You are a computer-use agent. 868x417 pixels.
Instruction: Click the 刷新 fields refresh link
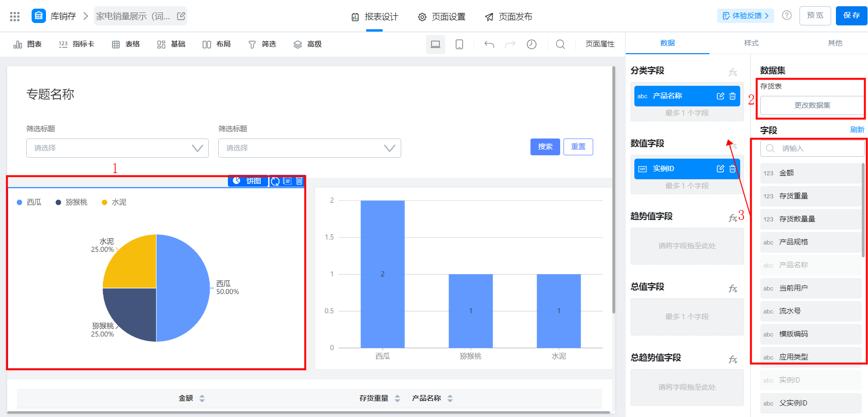[857, 130]
